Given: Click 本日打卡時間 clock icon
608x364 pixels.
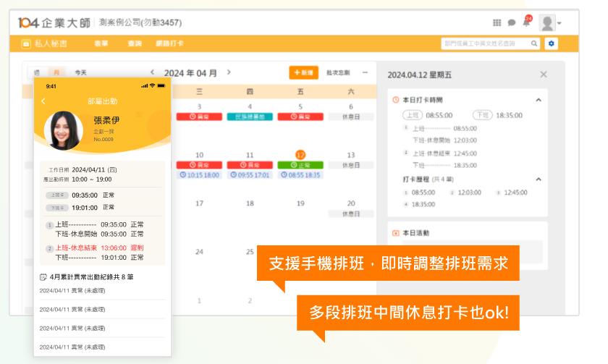Looking at the screenshot, I should click(395, 100).
